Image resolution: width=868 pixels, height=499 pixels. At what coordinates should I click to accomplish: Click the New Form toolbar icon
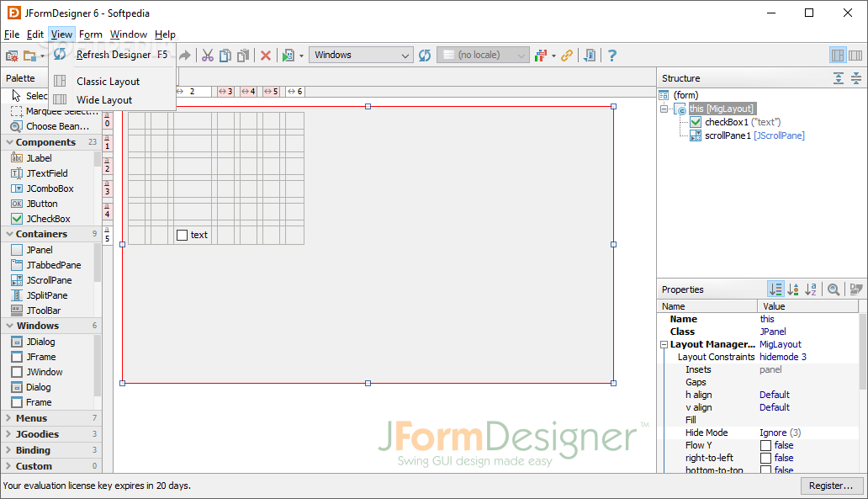pos(12,56)
